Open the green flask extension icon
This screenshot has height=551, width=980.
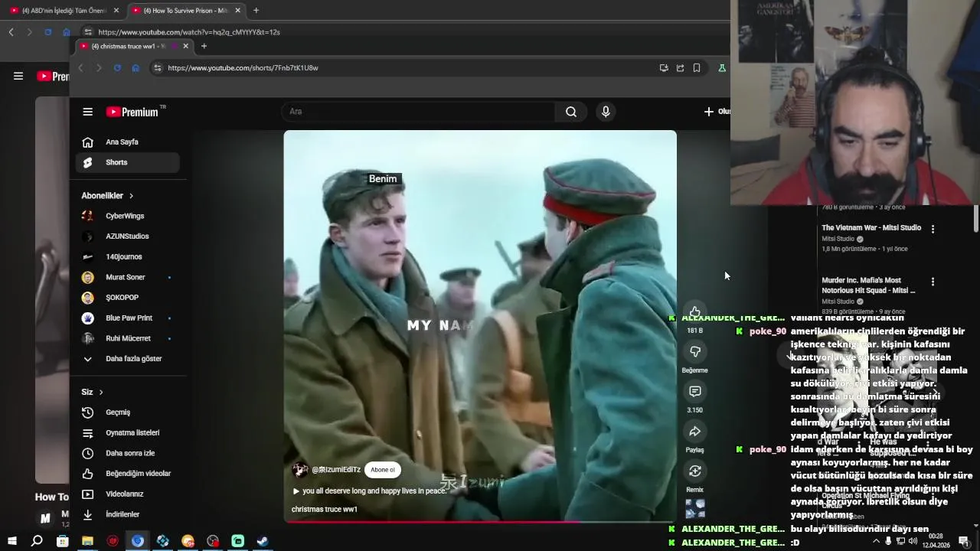721,68
